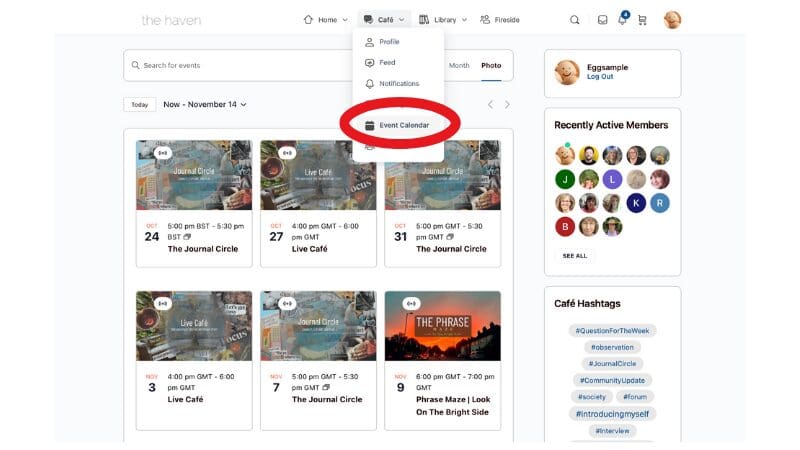Switch to the Month view tab
The height and width of the screenshot is (450, 800).
[x=459, y=65]
